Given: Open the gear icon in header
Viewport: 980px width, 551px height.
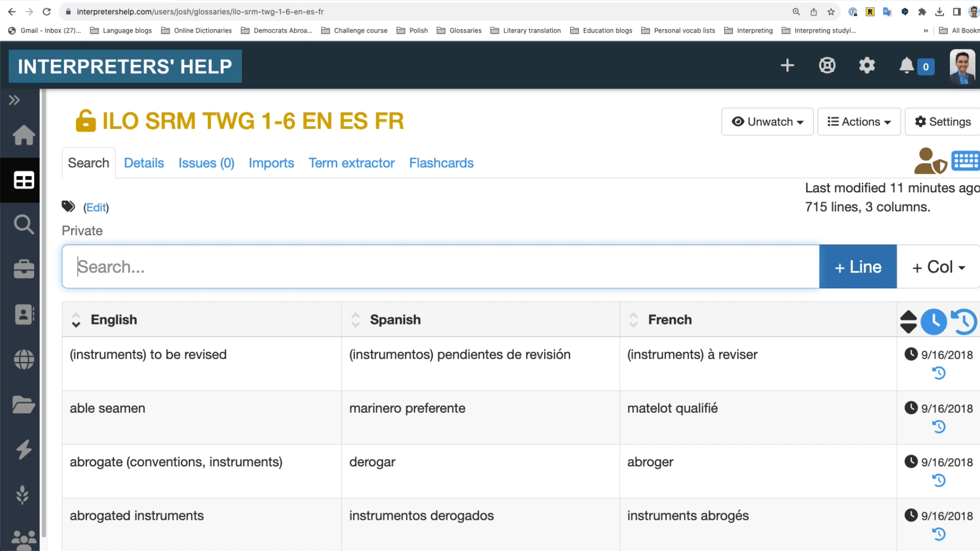Looking at the screenshot, I should coord(867,65).
